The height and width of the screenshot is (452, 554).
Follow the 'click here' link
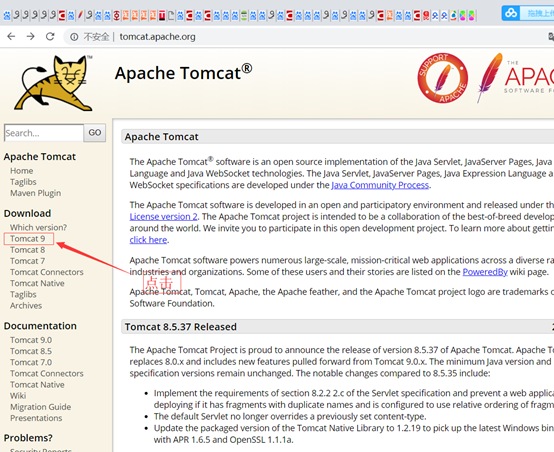(148, 240)
